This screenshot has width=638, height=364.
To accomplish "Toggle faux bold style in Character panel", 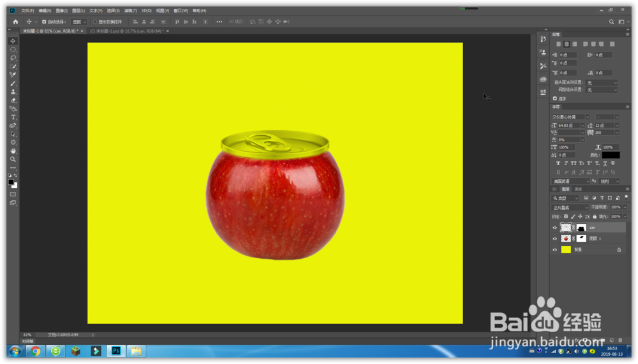I will 558,163.
